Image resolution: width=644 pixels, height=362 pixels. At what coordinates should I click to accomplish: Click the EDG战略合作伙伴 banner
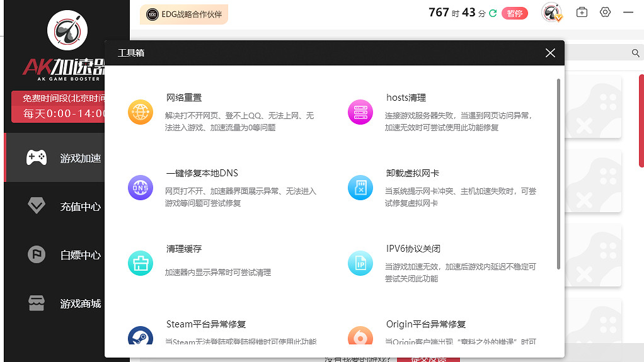coord(184,14)
